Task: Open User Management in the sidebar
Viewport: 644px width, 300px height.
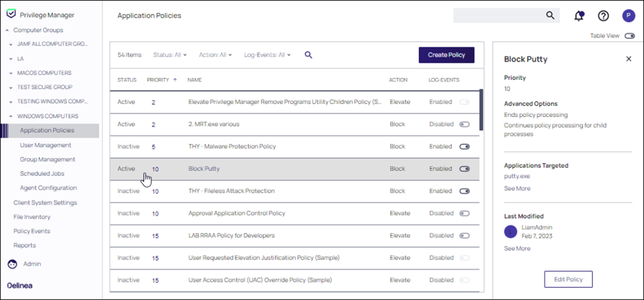Action: (46, 145)
